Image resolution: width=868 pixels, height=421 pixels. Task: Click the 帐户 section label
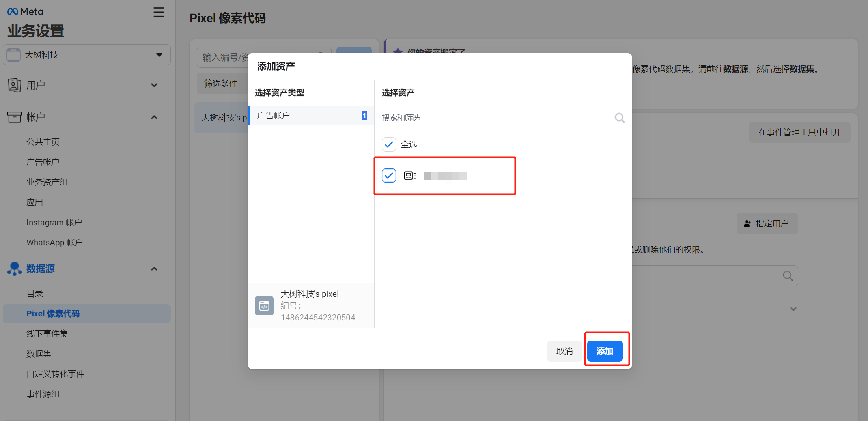click(x=35, y=117)
